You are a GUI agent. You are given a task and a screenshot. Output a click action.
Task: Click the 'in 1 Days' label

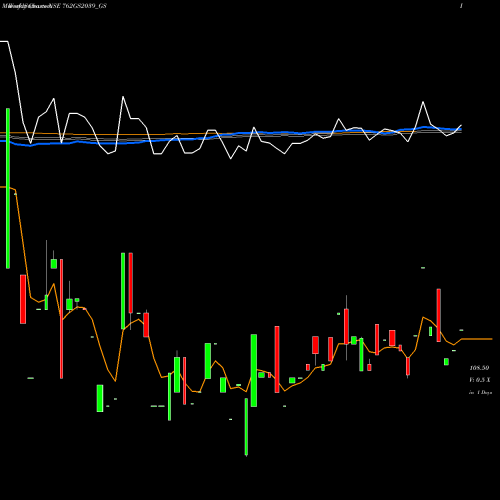coord(480,393)
